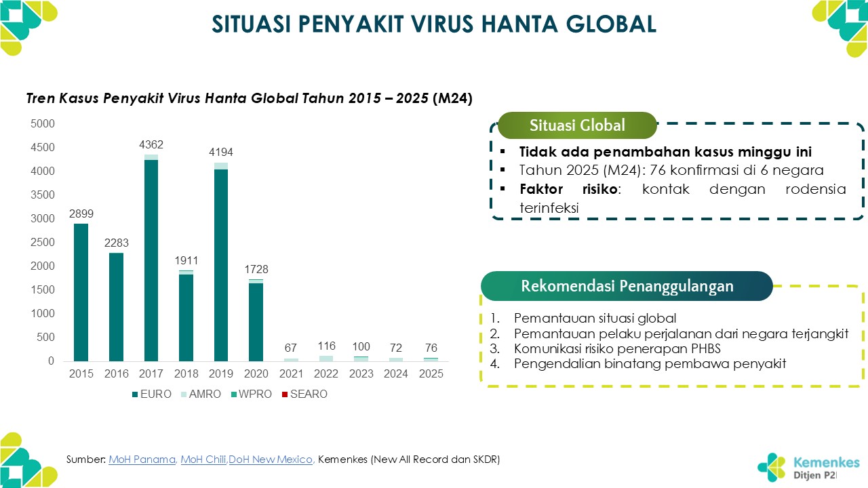Select the 2017 bar in the chart

151,261
